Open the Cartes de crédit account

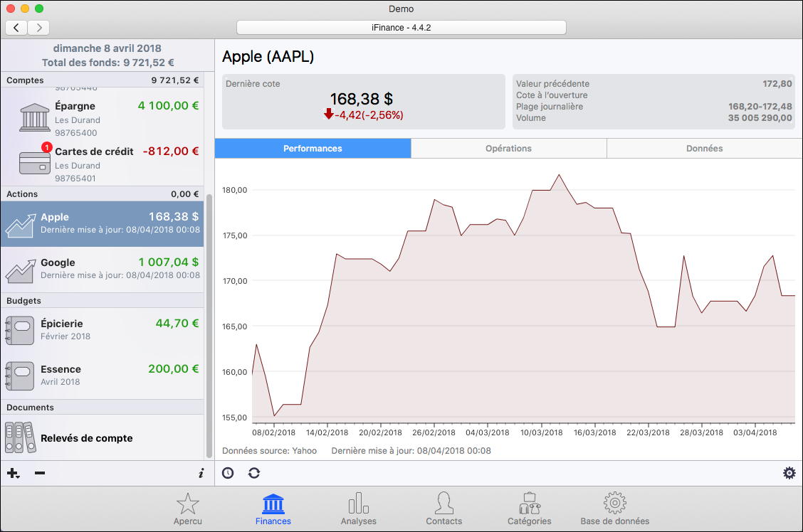[102, 164]
